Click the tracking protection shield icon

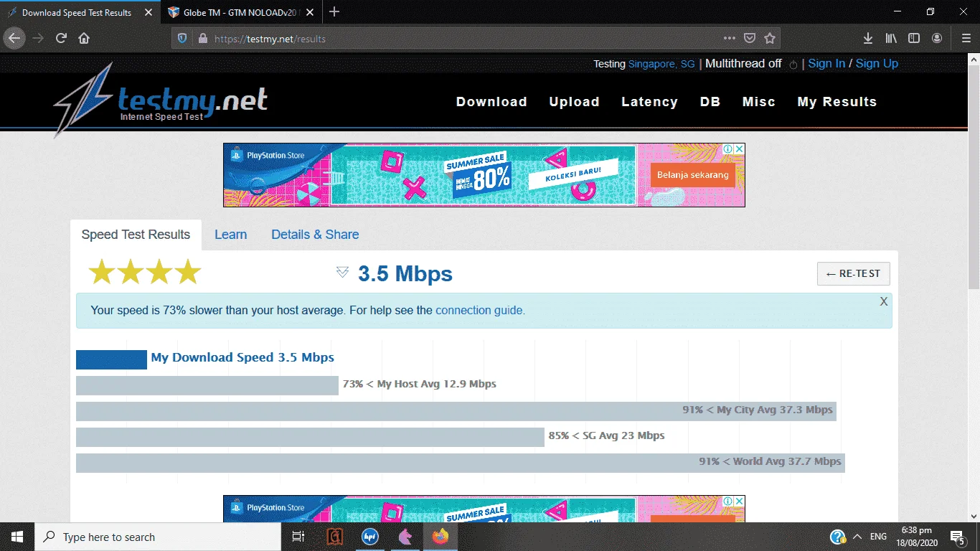(182, 38)
